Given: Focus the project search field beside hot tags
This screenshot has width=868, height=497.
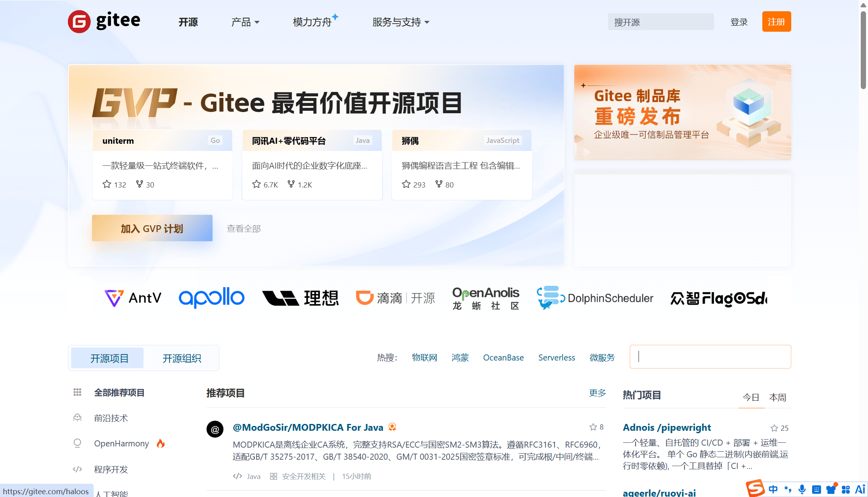Looking at the screenshot, I should coord(710,356).
